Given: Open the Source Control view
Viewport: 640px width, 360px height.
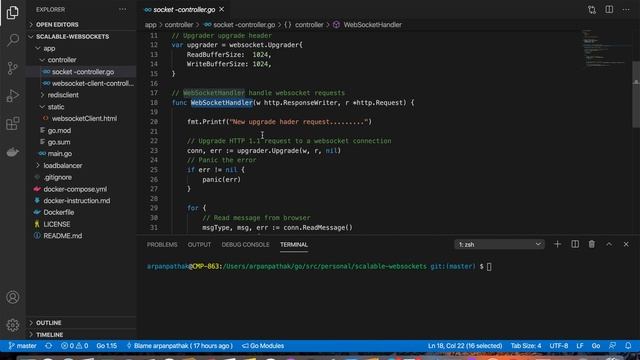Looking at the screenshot, I should pos(13,68).
